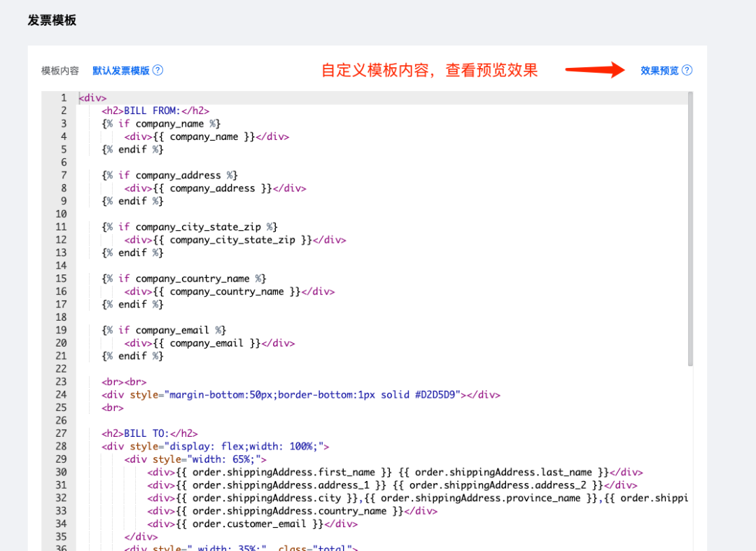
Task: Click '<div>{{ company_country_name }}</div>' line
Action: click(x=230, y=292)
